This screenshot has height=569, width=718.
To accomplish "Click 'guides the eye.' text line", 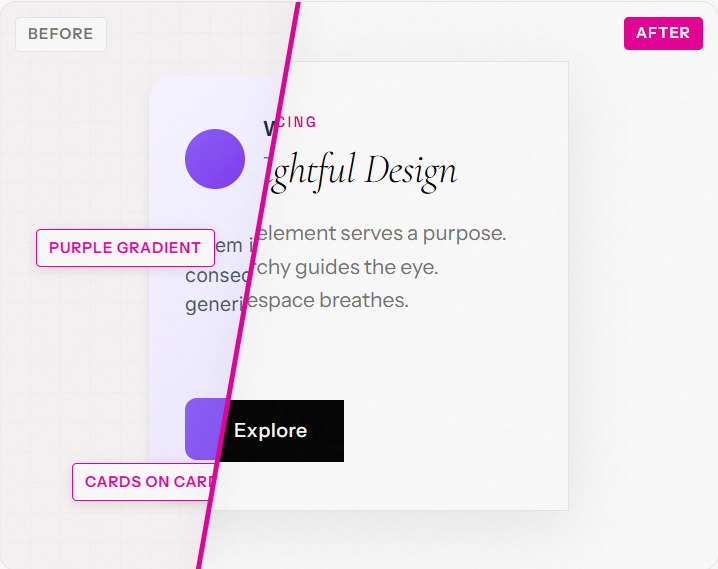I will click(366, 267).
